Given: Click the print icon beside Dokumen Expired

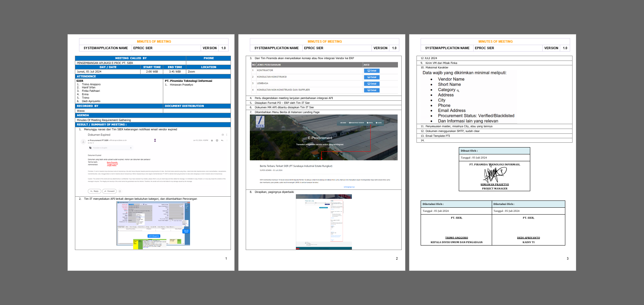Looking at the screenshot, I should click(223, 135).
